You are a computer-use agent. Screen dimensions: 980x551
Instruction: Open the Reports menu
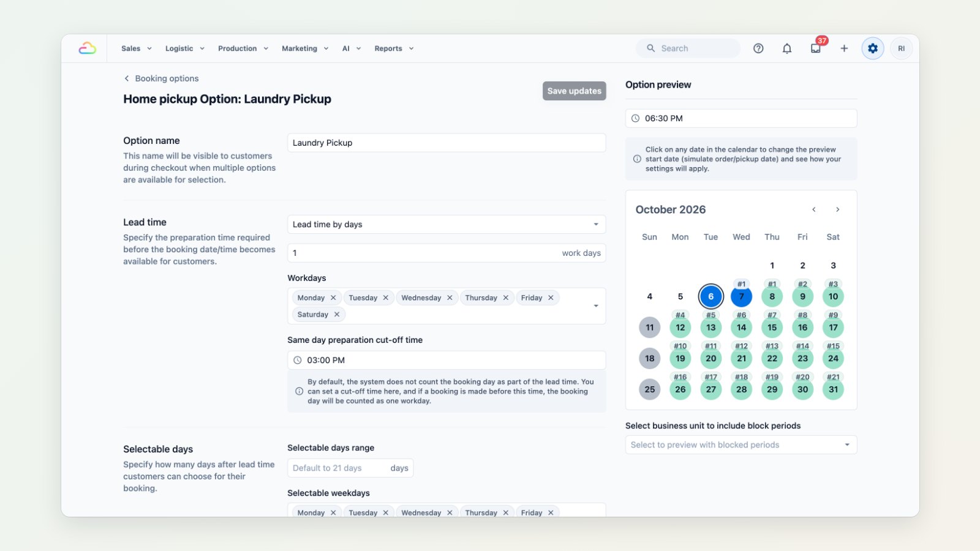point(394,48)
